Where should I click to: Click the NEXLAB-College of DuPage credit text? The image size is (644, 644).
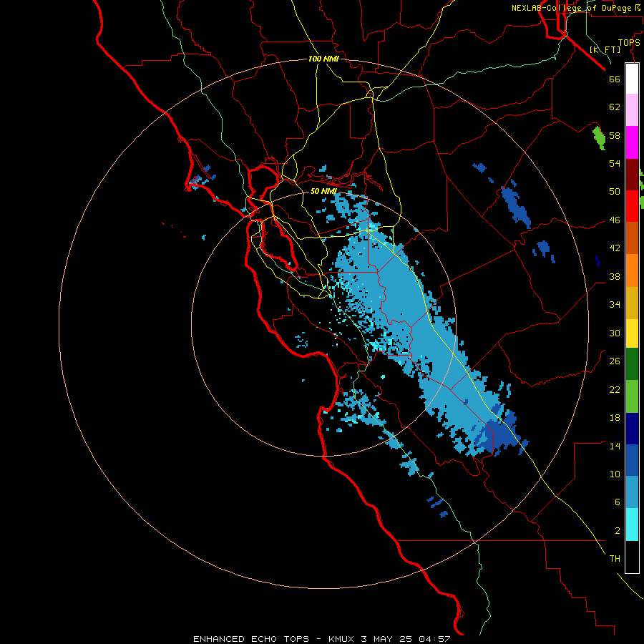point(576,8)
